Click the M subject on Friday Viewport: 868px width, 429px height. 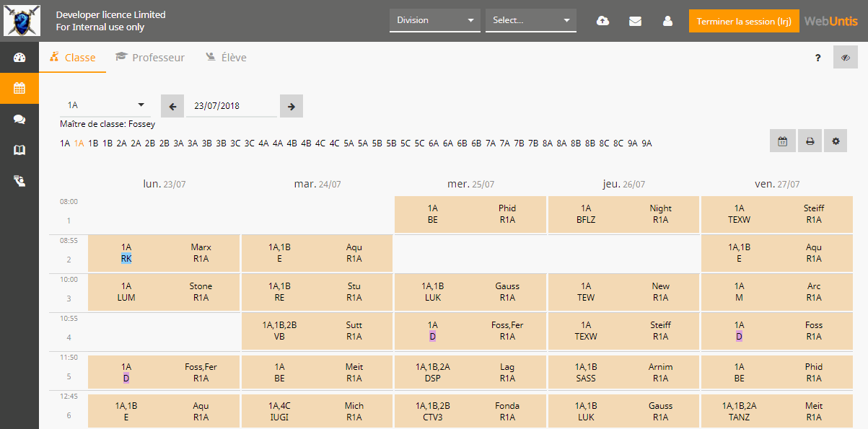tap(739, 298)
